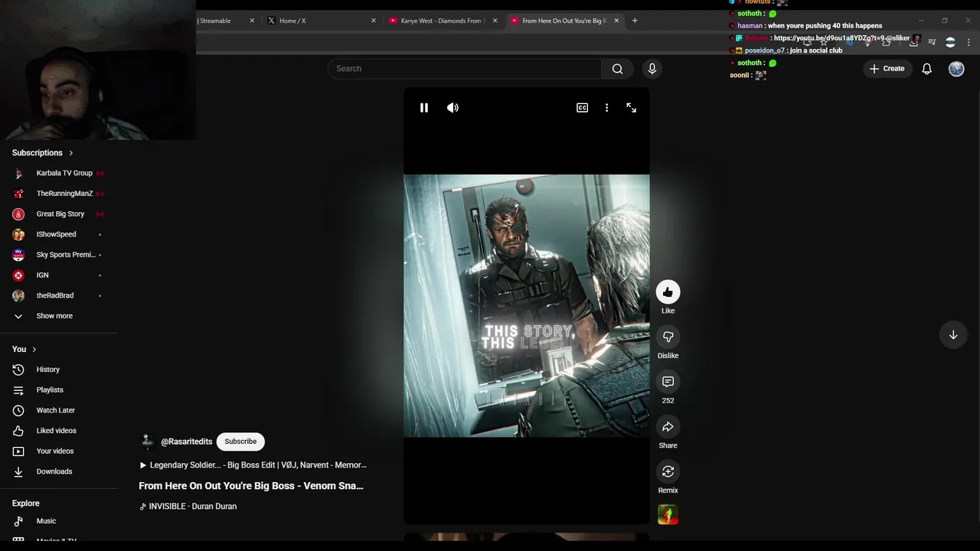Enter fullscreen for the Short
The image size is (980, 551).
click(631, 108)
